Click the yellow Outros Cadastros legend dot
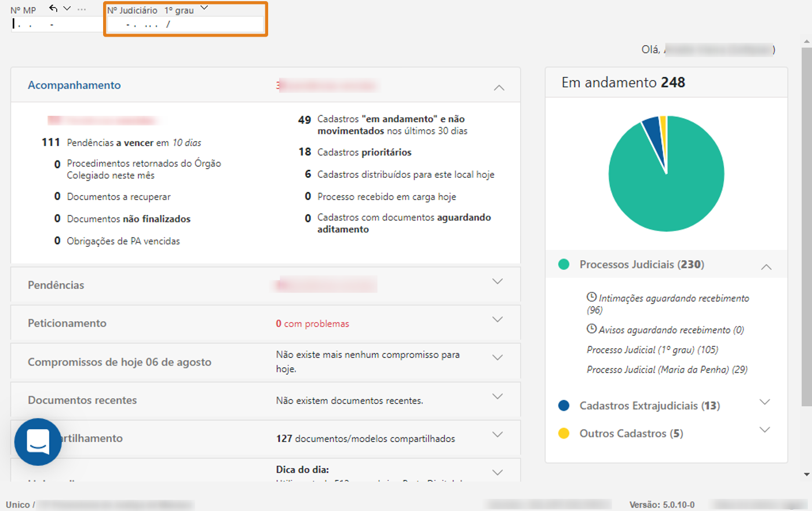 (x=564, y=433)
